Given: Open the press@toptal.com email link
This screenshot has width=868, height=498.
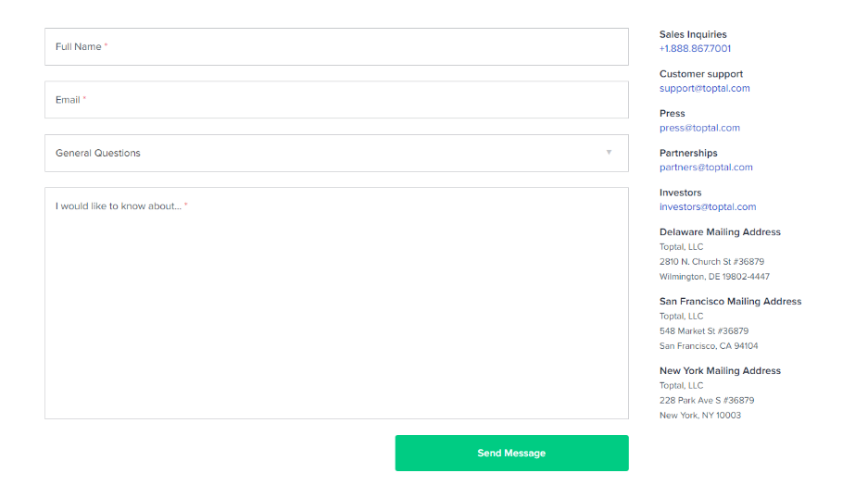Looking at the screenshot, I should point(699,128).
